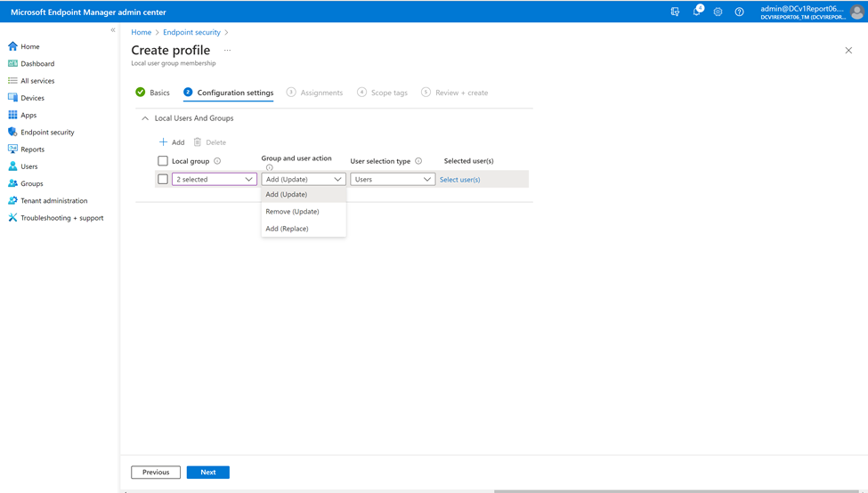Click the Next button

coord(208,472)
